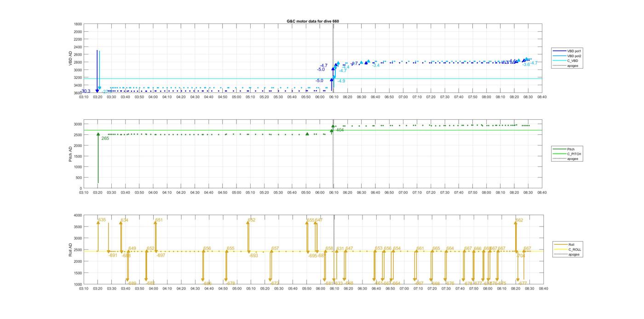
Task: Select the 'VBD pot1' legend entry
Action: [x=567, y=51]
